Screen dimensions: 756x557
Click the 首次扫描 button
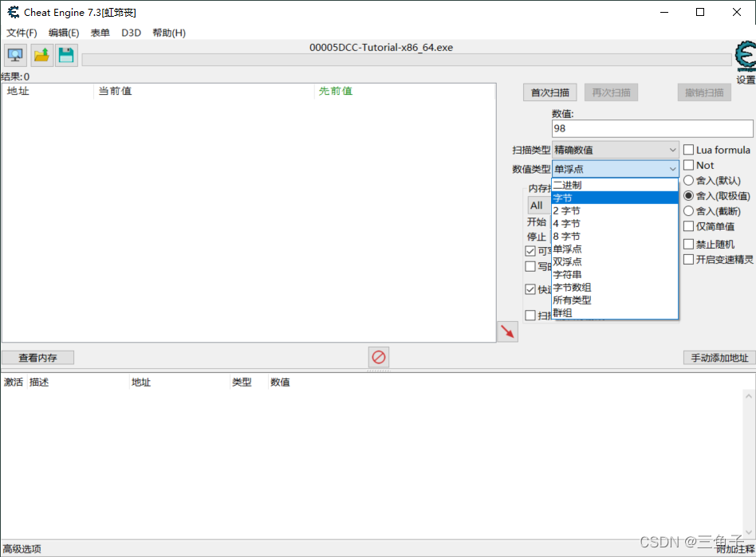(549, 92)
